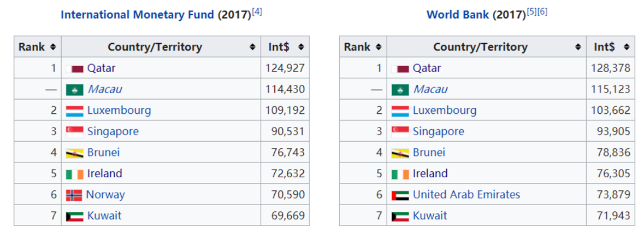This screenshot has height=226, width=644.
Task: Open the International Monetary Fund link
Action: (137, 15)
